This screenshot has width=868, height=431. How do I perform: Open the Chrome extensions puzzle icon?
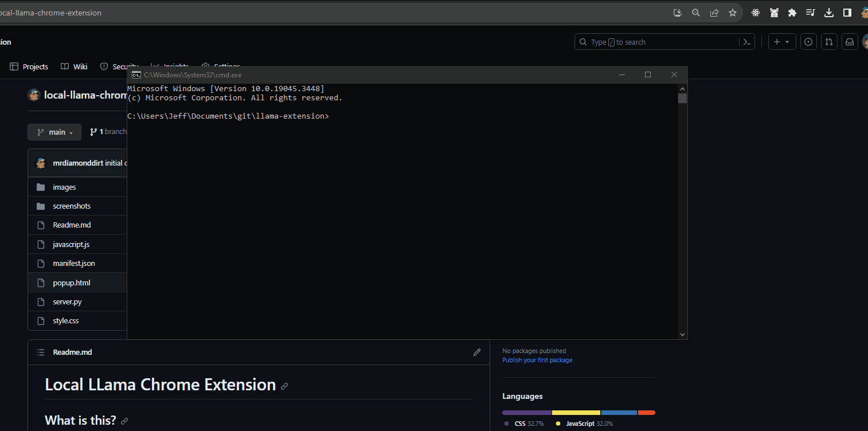[x=792, y=13]
